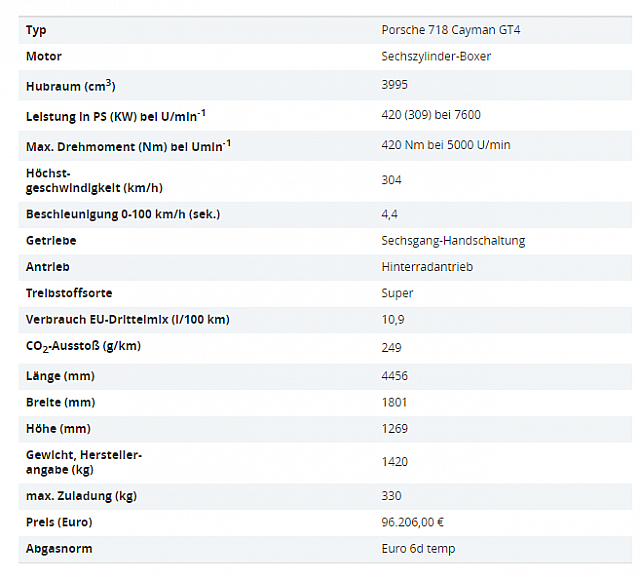Click the 'Hubraum (cm3)' label
This screenshot has height=580, width=640.
[x=71, y=86]
